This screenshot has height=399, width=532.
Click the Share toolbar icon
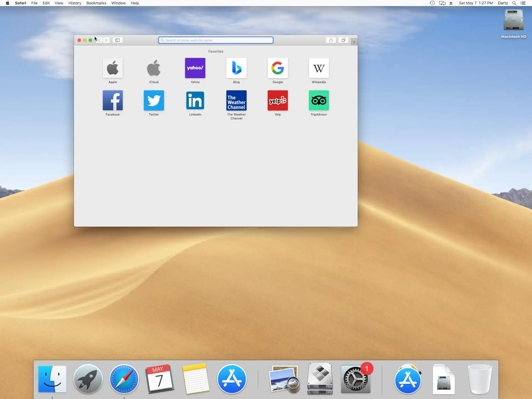click(331, 40)
